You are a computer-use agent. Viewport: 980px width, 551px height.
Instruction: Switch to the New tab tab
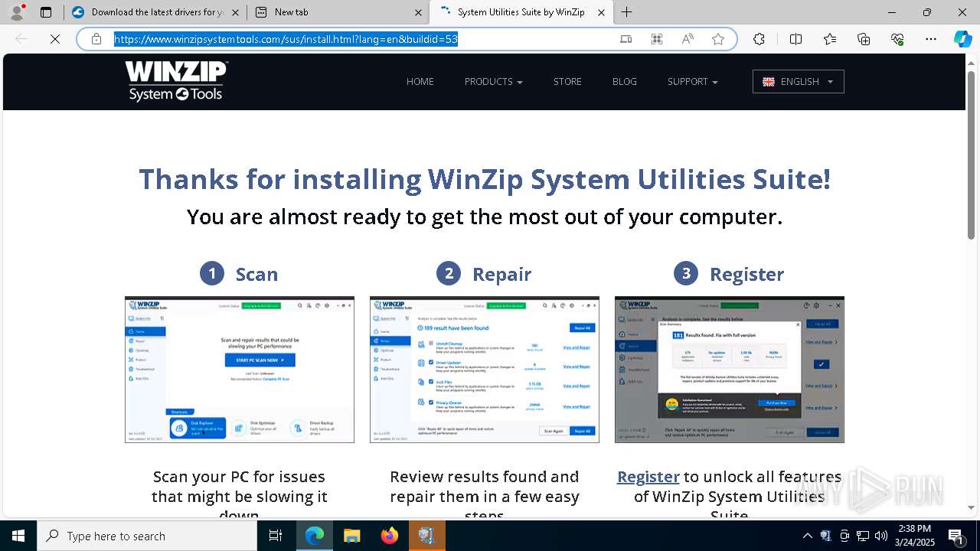tap(338, 12)
